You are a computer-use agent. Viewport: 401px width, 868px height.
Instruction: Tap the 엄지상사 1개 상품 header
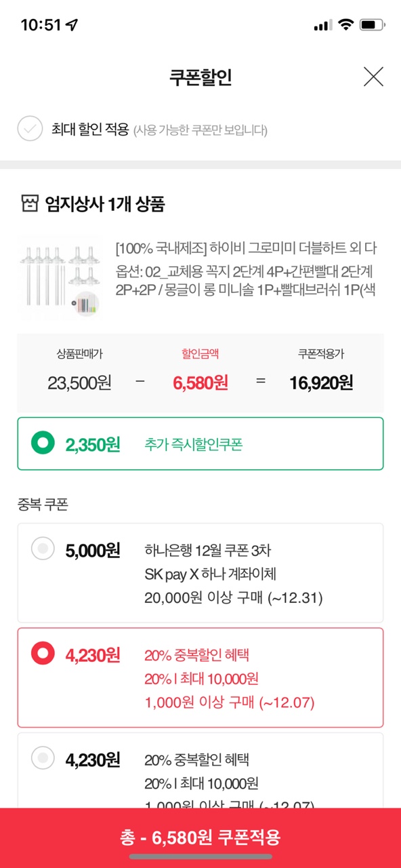[x=105, y=203]
